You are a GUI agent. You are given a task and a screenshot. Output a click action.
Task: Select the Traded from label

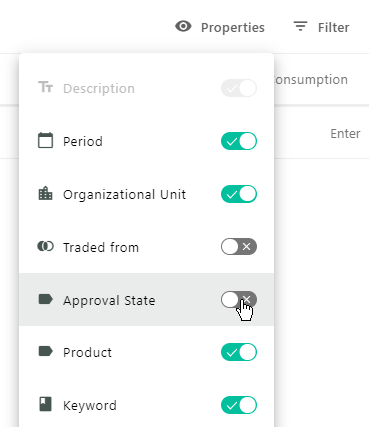click(x=101, y=248)
